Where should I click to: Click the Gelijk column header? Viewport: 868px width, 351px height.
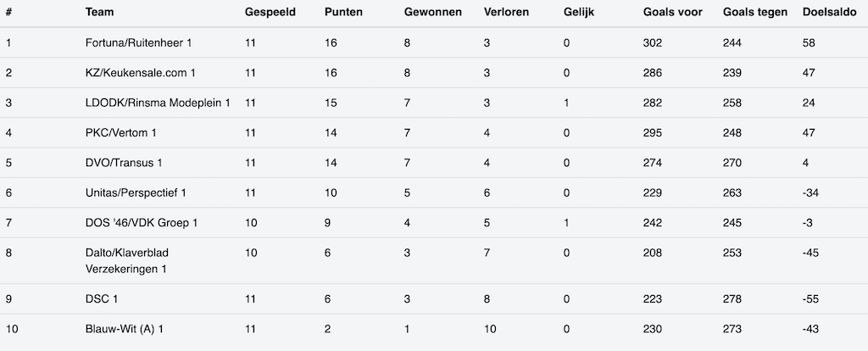coord(578,13)
